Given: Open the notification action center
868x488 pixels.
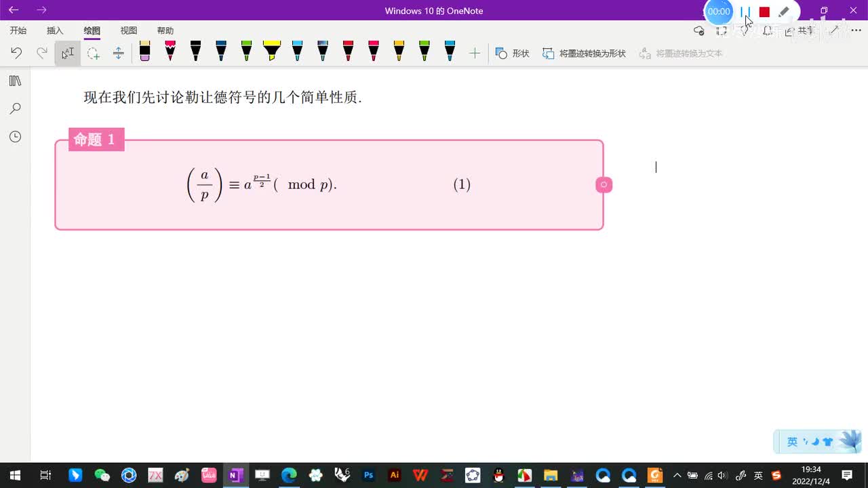Looking at the screenshot, I should point(847,475).
